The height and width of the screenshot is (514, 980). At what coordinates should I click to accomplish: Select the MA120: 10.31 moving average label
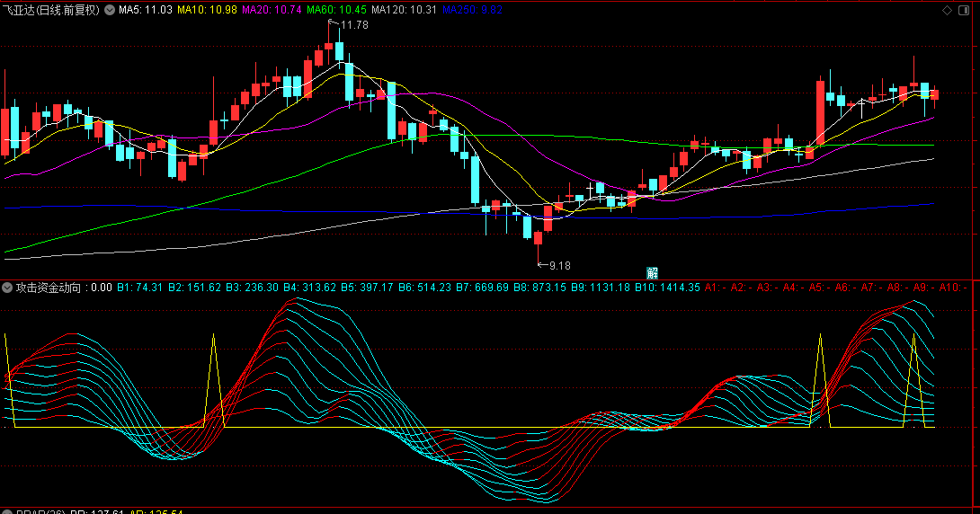tap(405, 10)
